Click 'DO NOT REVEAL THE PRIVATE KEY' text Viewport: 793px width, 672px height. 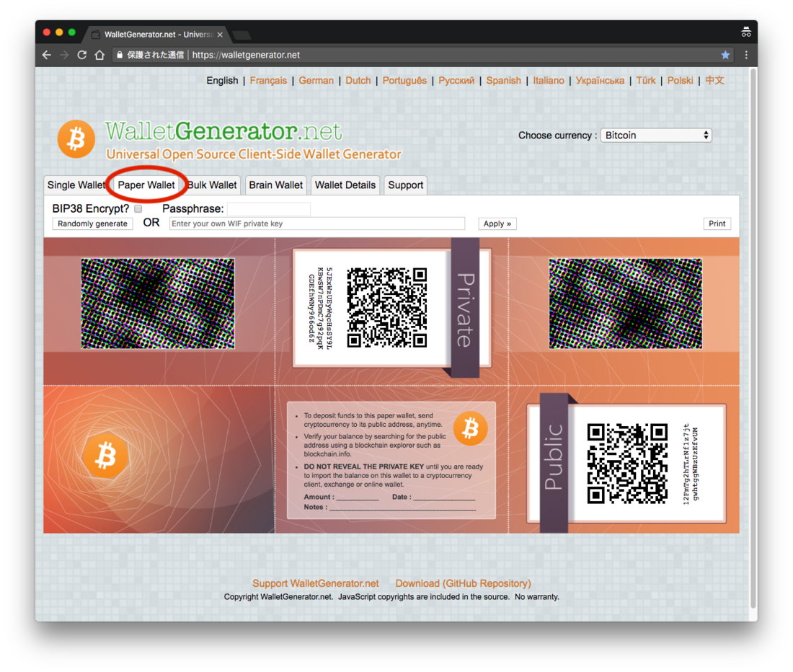tap(363, 467)
